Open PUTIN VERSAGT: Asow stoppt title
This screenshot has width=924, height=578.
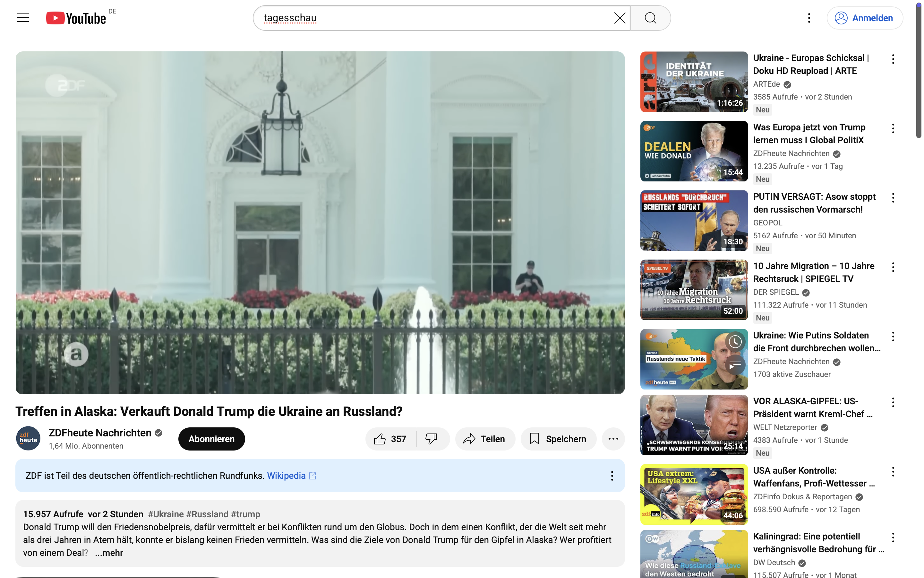(814, 203)
